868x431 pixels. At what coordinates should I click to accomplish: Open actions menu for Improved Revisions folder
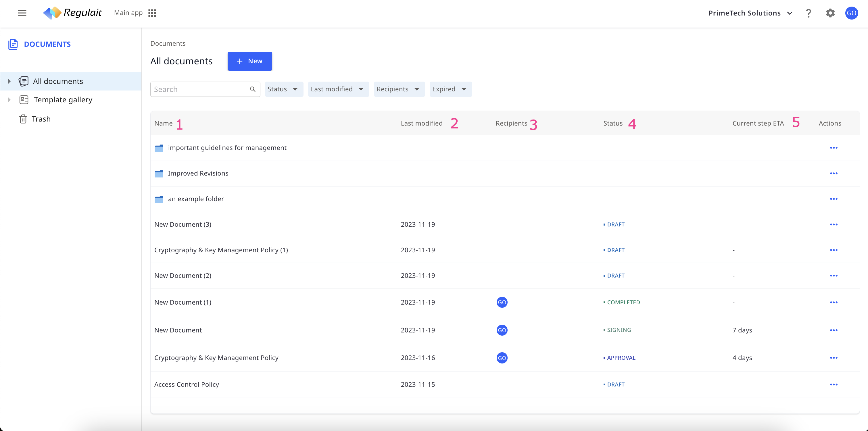pos(834,173)
